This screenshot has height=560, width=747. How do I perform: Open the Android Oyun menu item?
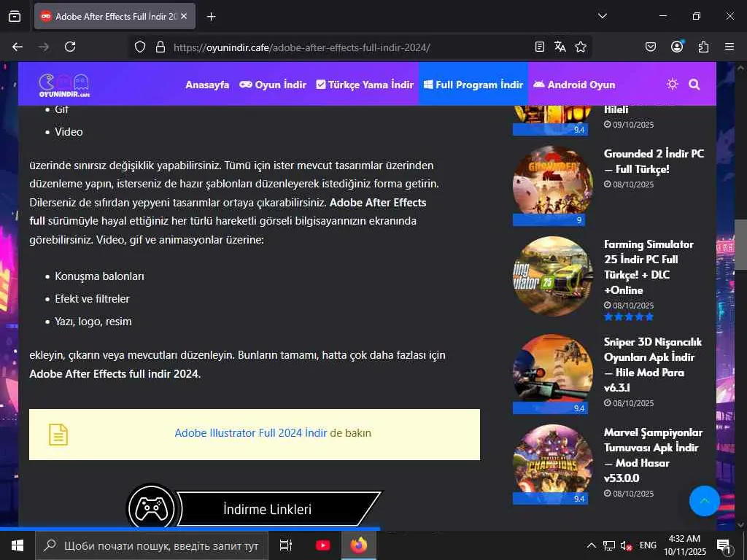click(x=574, y=85)
